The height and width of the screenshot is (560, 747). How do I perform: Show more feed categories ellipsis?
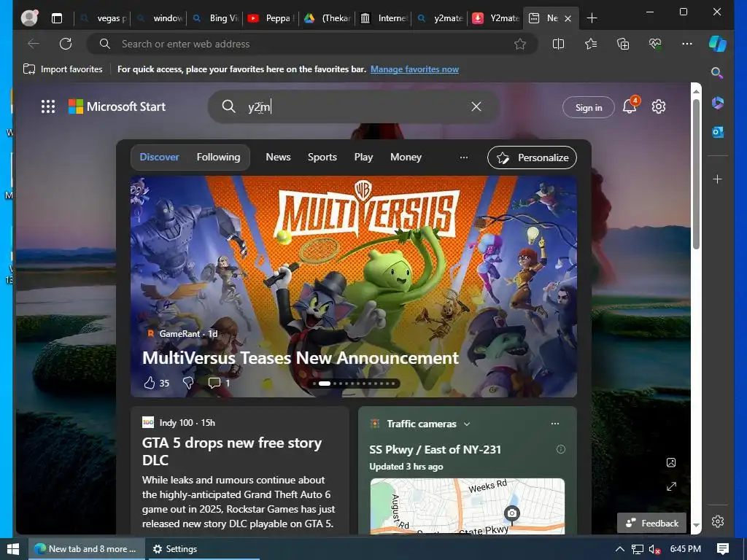(x=463, y=157)
